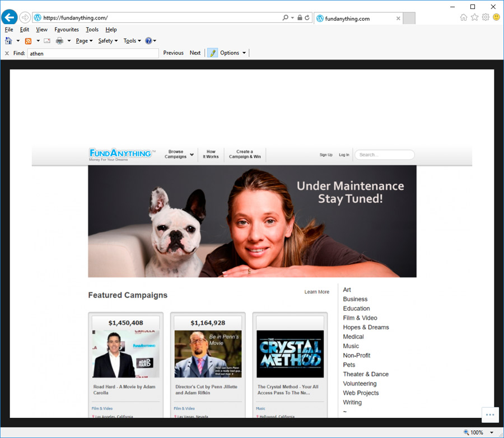Close the fundanything.com tab
This screenshot has width=504, height=438.
(398, 18)
